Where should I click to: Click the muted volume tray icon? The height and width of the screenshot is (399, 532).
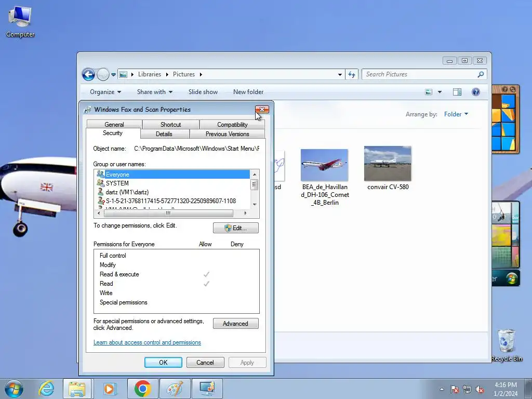tap(480, 389)
